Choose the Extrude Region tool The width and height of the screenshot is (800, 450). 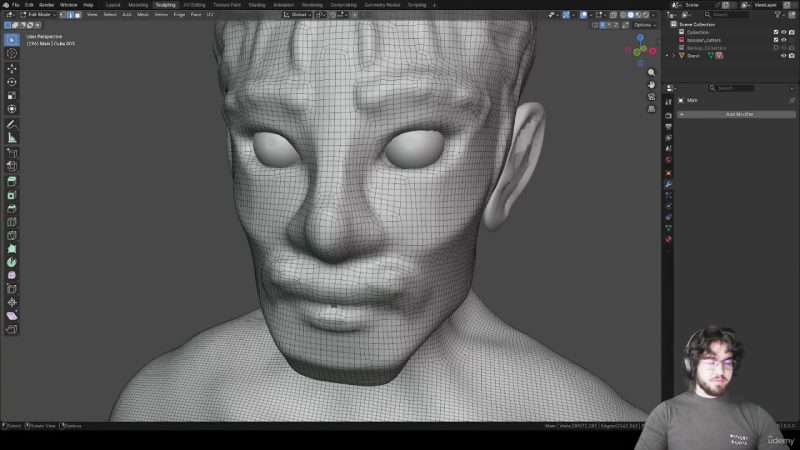(x=12, y=182)
